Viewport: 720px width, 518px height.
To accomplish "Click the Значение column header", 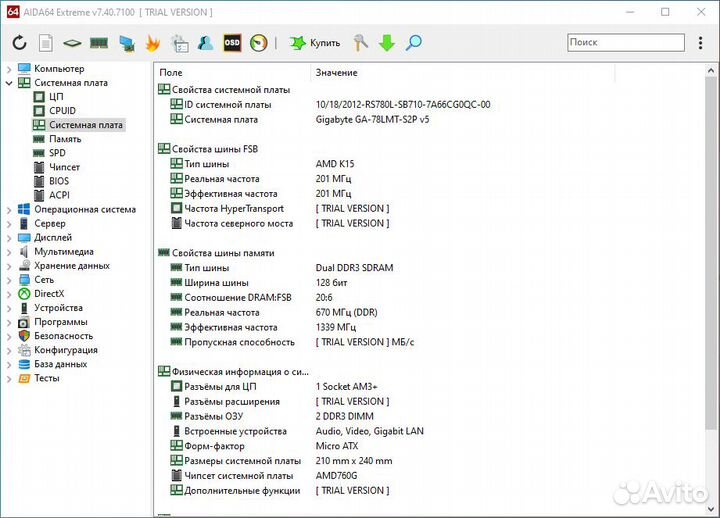I will pos(336,73).
